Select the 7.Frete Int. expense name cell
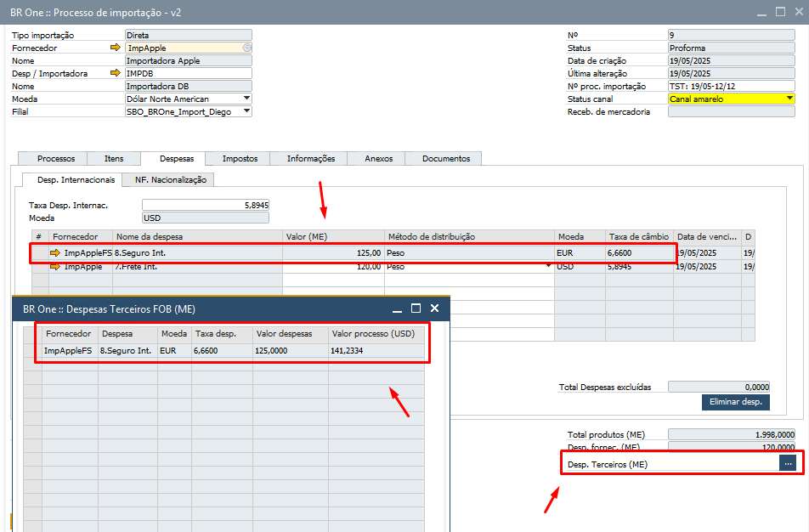809x532 pixels. (198, 267)
